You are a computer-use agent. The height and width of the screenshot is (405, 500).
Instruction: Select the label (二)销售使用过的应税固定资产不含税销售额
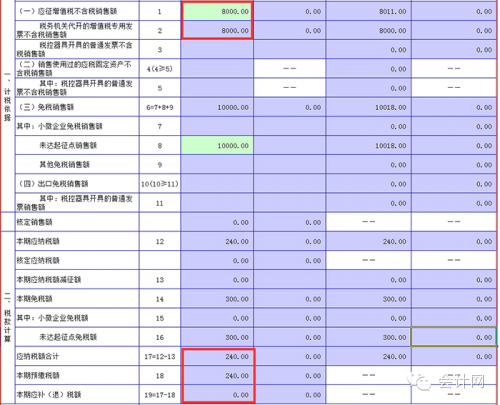75,69
